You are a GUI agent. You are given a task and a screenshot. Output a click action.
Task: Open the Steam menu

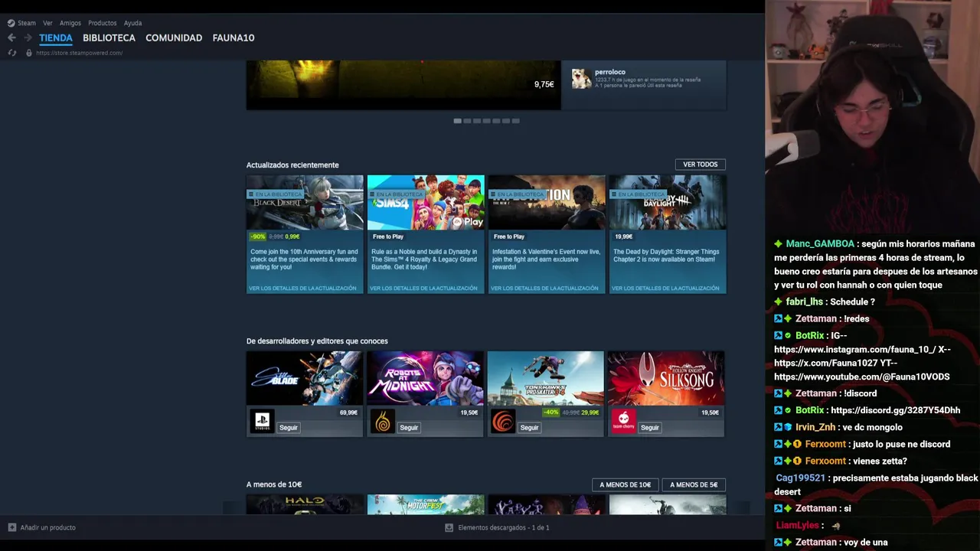[x=27, y=23]
